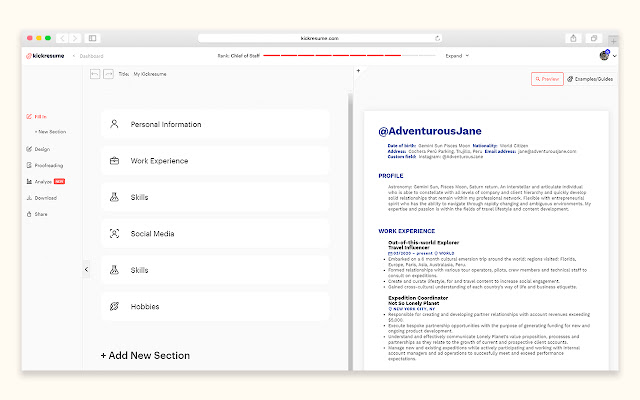Click the Work Experience briefcase icon

114,161
